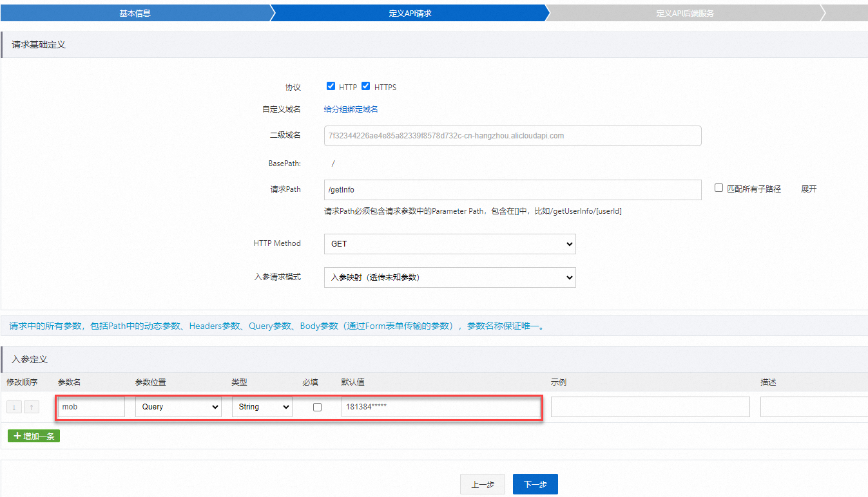Open the HTTP Method dropdown showing GET
Viewport: 868px width, 497px height.
tap(450, 244)
